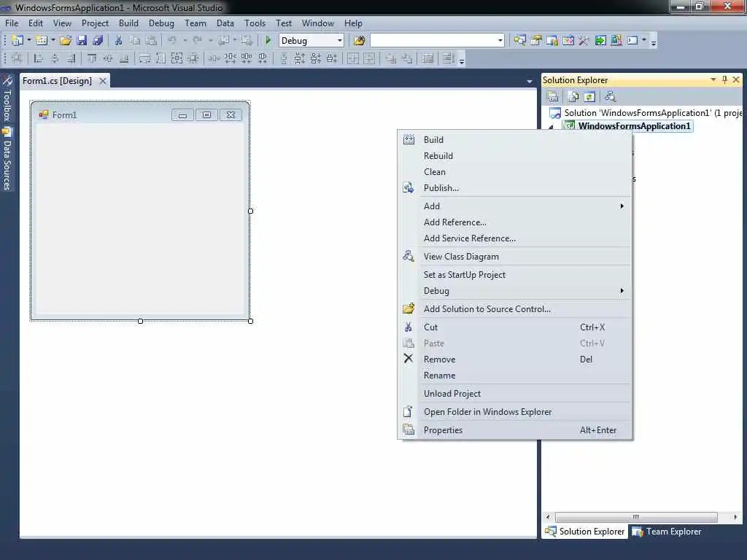Click the Save All toolbar icon
Image resolution: width=747 pixels, height=560 pixels.
[98, 41]
